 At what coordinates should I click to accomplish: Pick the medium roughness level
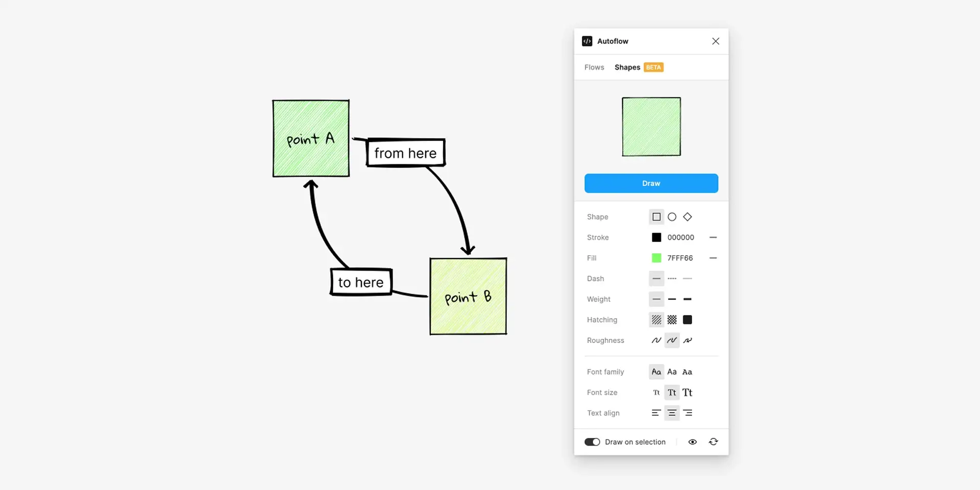pos(672,340)
